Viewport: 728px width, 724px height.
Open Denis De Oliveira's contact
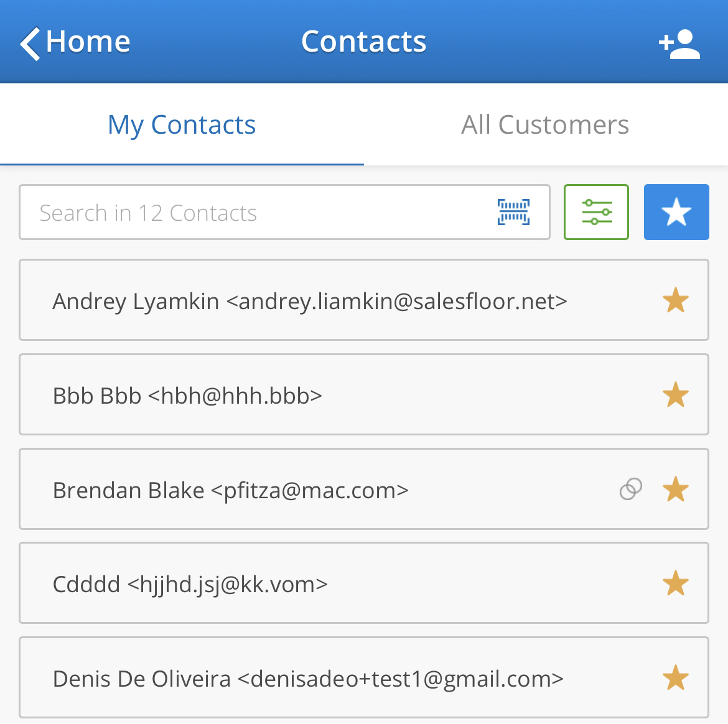click(308, 679)
